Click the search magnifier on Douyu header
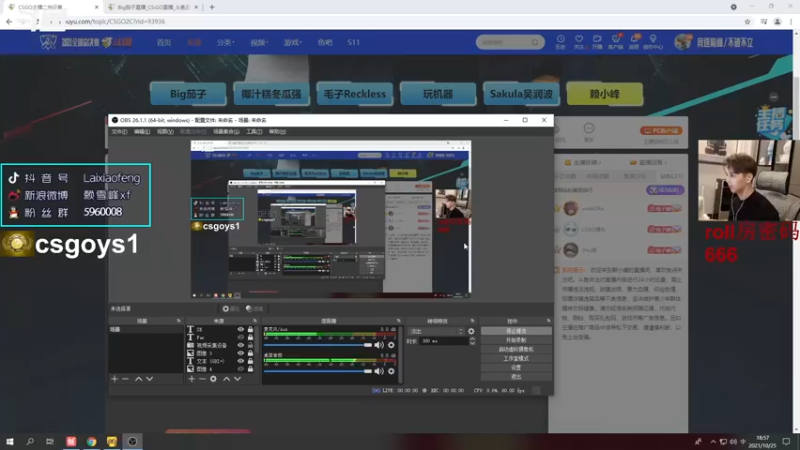The image size is (800, 450). [x=535, y=42]
